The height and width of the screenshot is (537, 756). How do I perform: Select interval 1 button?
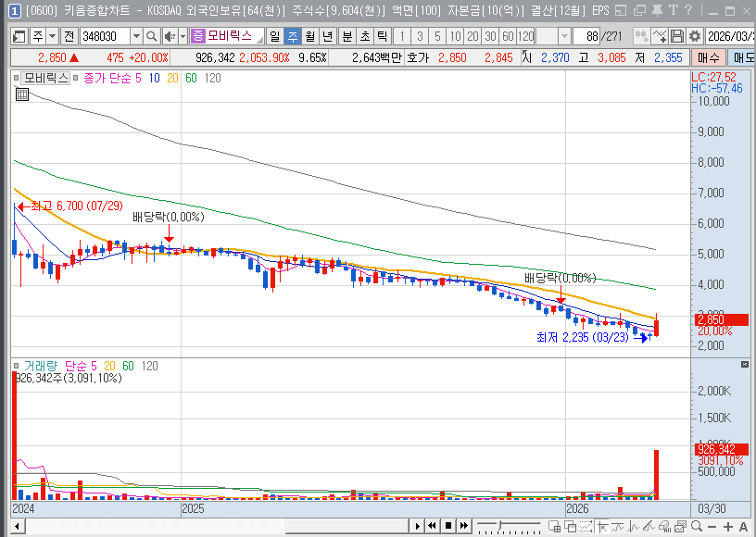[x=402, y=36]
